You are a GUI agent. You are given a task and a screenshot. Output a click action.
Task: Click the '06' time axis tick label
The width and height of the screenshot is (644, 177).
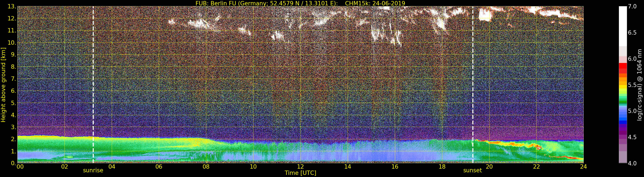159,167
